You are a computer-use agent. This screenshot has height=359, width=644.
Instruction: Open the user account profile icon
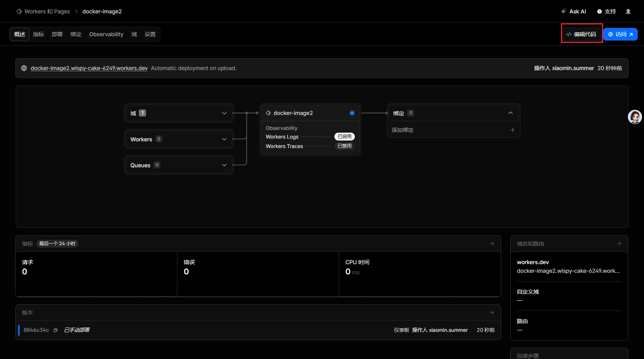628,11
